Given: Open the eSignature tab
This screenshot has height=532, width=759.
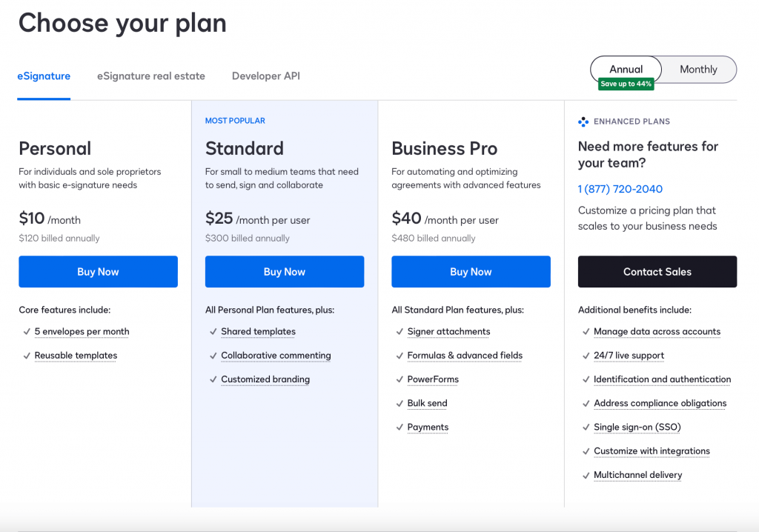Looking at the screenshot, I should click(x=44, y=76).
